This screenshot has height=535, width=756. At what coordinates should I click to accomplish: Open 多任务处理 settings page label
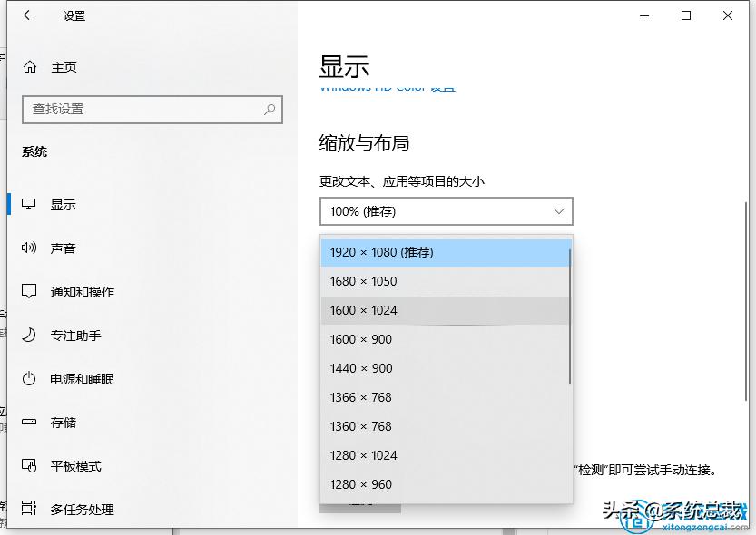tap(83, 510)
